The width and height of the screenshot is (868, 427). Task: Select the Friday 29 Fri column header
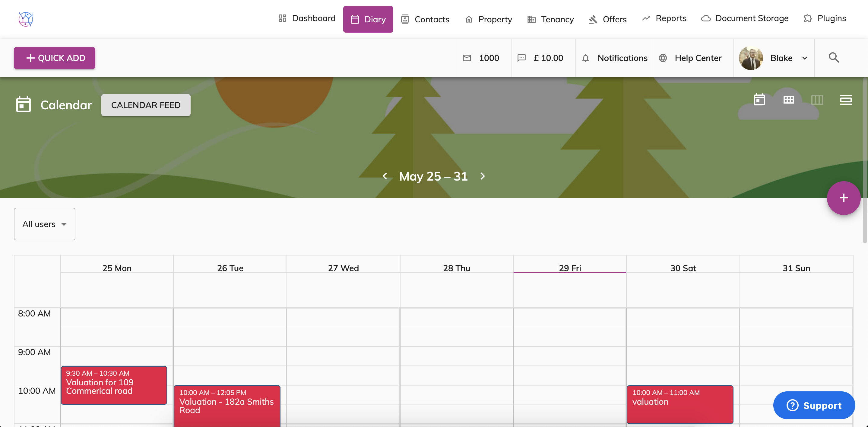[x=569, y=268]
